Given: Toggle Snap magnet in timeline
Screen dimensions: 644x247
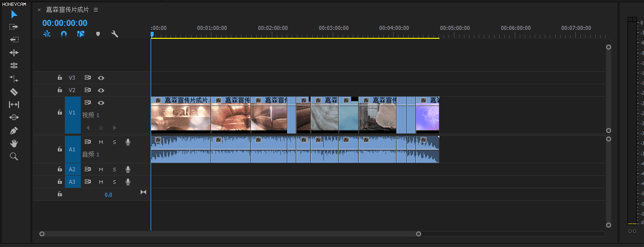Looking at the screenshot, I should click(64, 34).
